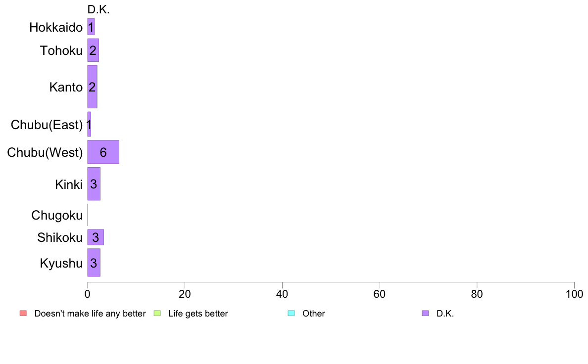
Task: Click the 'Doesn't make life any better' legend text
Action: [90, 314]
